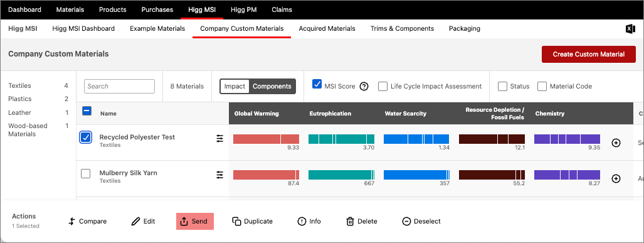Switch view to Components

pos(272,87)
